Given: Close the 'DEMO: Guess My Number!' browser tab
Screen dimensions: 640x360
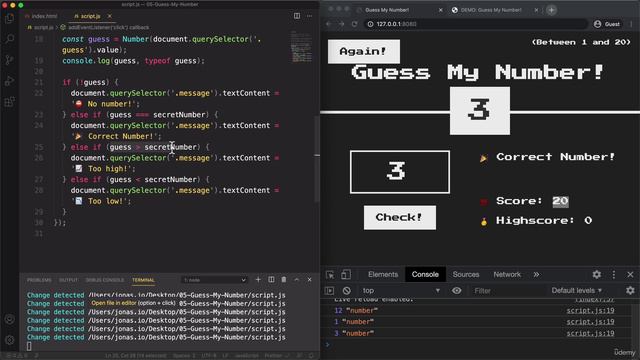Looking at the screenshot, I should [536, 10].
